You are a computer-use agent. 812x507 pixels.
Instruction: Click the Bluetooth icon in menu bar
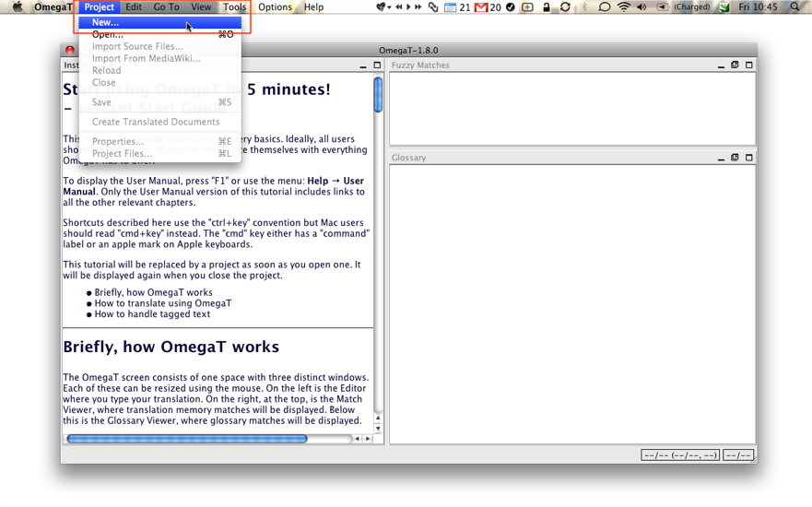pos(584,6)
